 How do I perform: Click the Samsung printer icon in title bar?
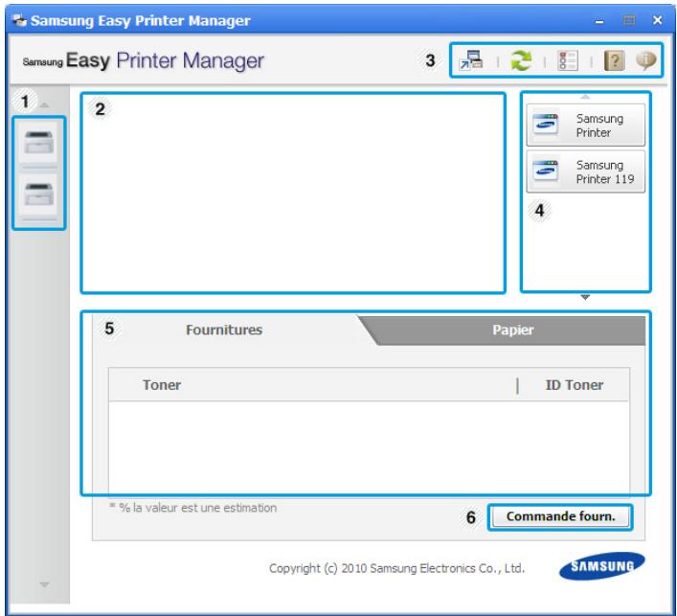tap(19, 20)
